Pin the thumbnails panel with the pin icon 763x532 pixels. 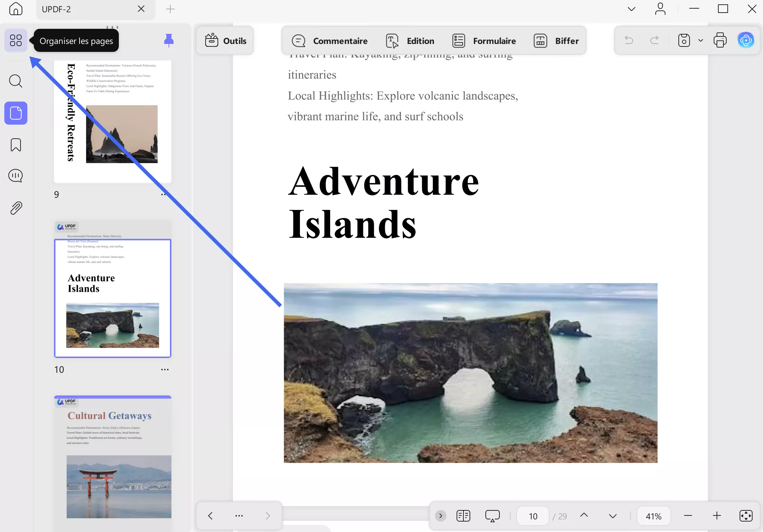click(168, 40)
